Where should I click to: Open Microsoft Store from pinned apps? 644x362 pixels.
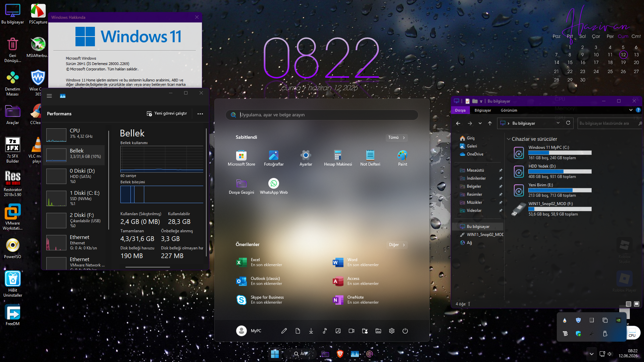pos(241,158)
